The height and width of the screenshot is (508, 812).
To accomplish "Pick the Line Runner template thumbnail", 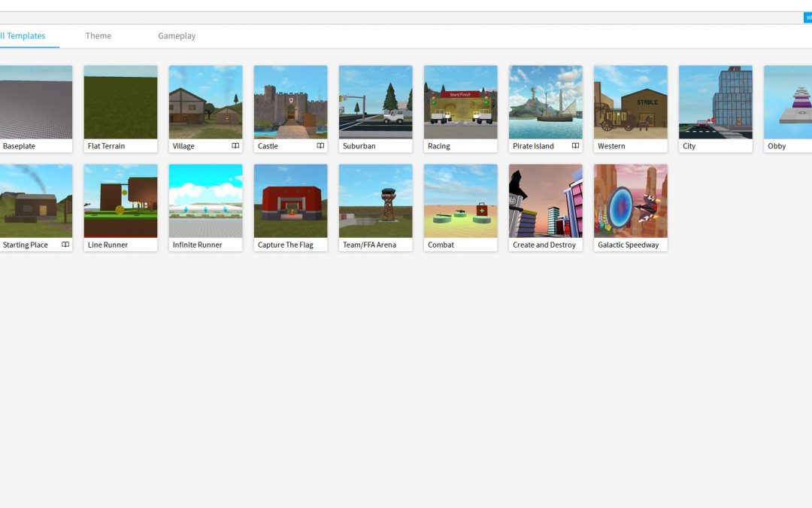I will point(120,201).
